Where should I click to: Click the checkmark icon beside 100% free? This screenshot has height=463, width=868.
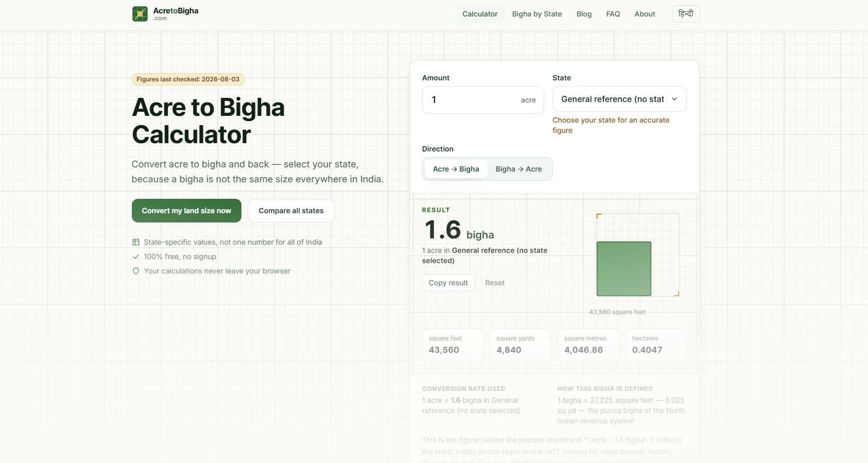(136, 256)
